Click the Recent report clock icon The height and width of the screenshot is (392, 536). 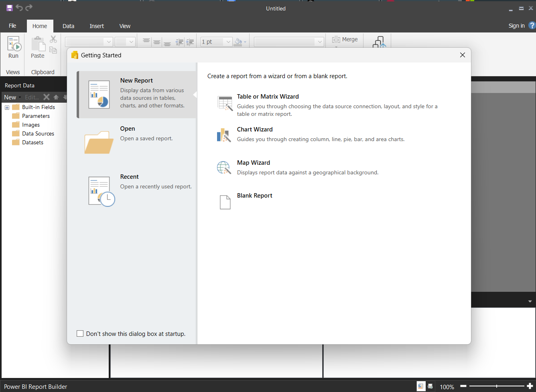(x=101, y=192)
